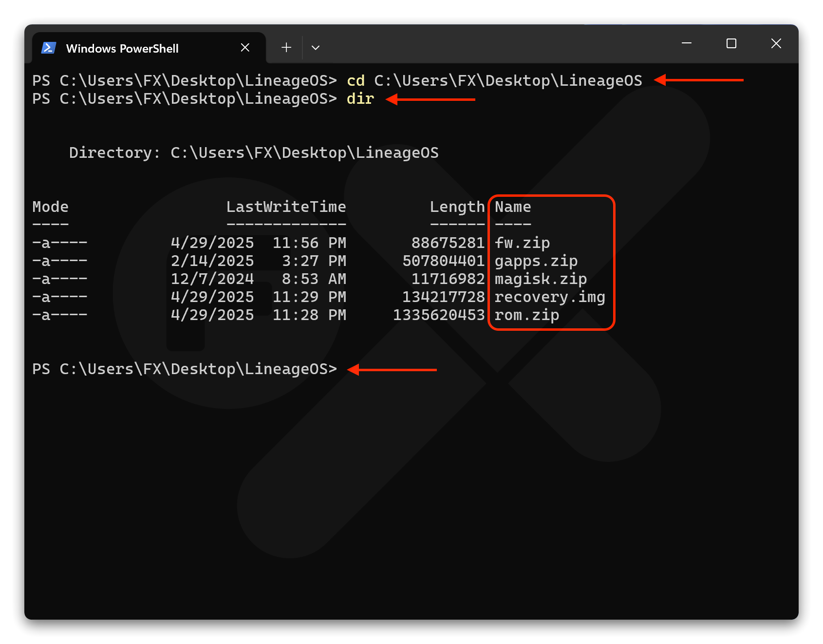Click the fw.zip file name
823x644 pixels.
point(522,243)
